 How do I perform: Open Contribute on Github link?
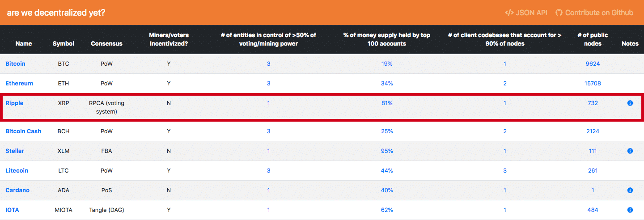point(594,13)
